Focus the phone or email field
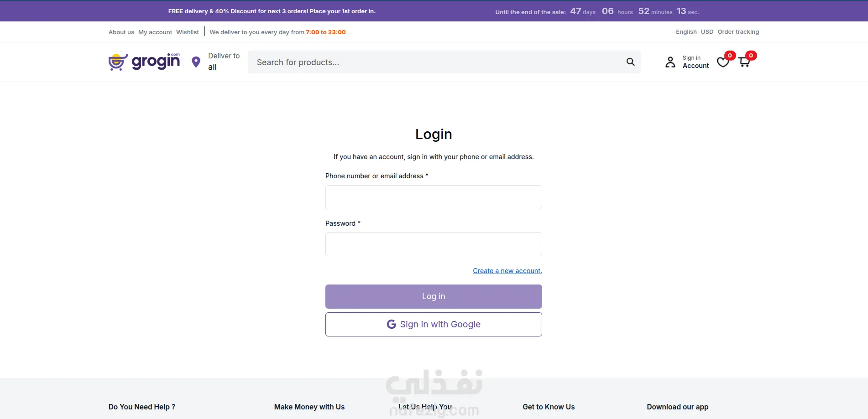 tap(434, 197)
